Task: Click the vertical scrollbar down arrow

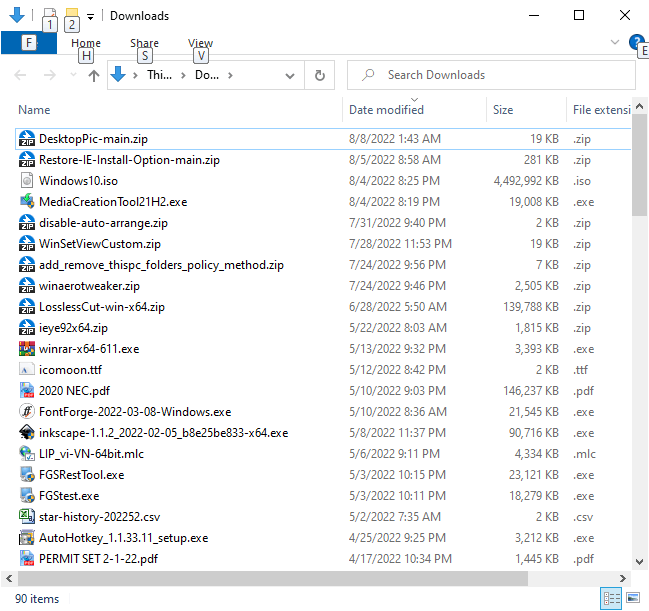Action: (639, 562)
